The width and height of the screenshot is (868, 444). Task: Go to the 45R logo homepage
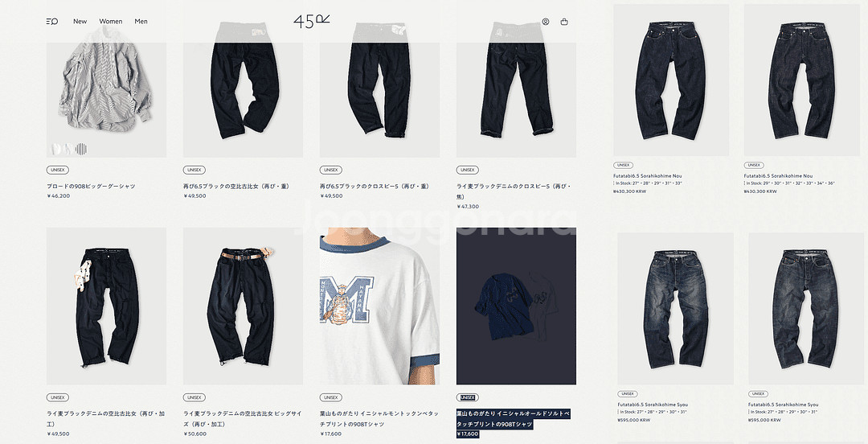312,22
